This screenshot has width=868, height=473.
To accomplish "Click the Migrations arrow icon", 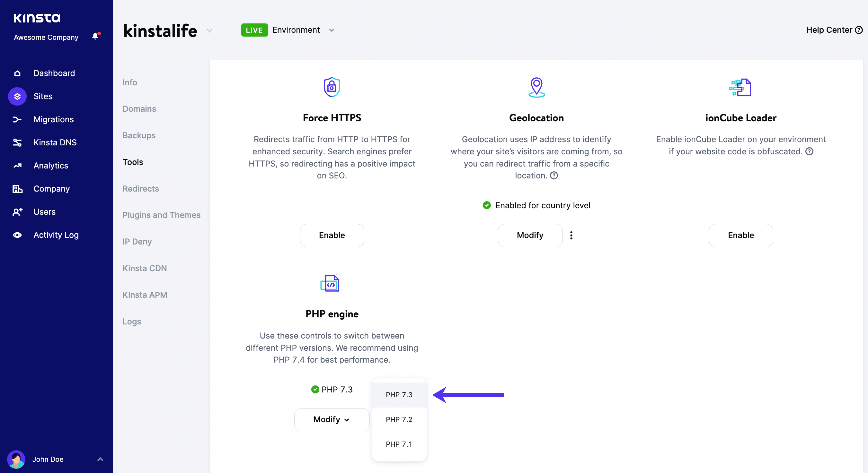I will pos(17,119).
